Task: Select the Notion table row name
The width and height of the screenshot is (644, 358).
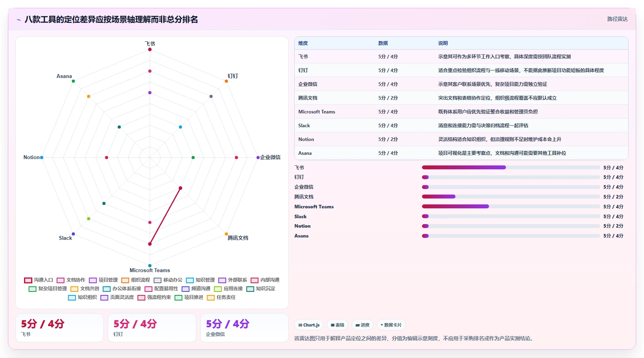Action: tap(306, 139)
